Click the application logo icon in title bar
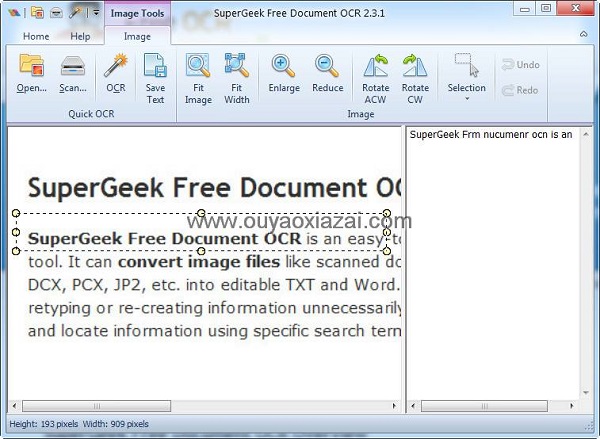The height and width of the screenshot is (439, 600). [14, 13]
